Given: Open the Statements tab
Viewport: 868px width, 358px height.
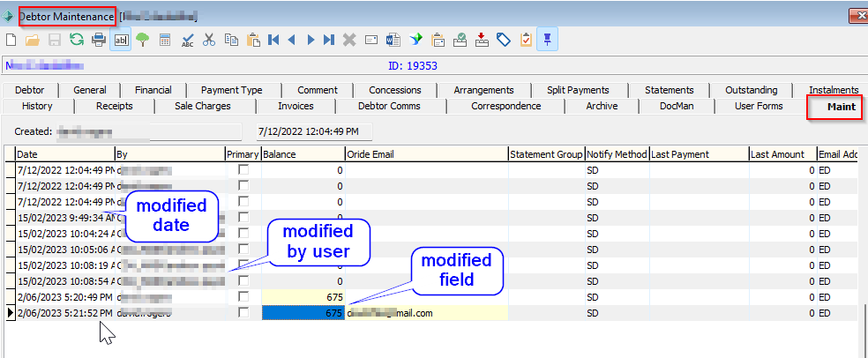Looking at the screenshot, I should tap(669, 90).
